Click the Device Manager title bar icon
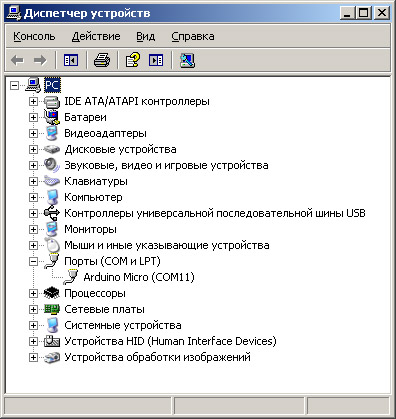This screenshot has height=419, width=396. coord(14,13)
